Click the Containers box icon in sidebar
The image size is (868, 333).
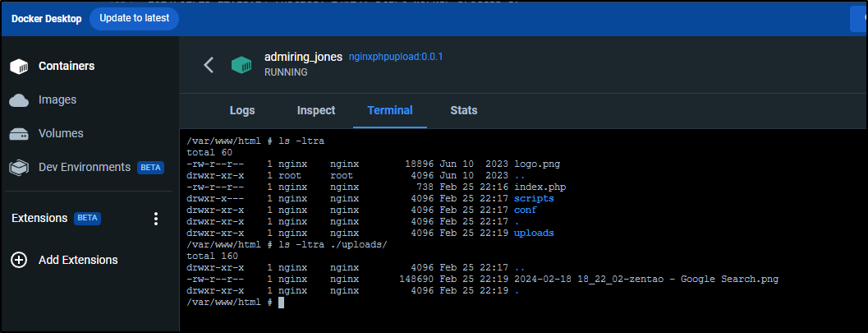19,67
